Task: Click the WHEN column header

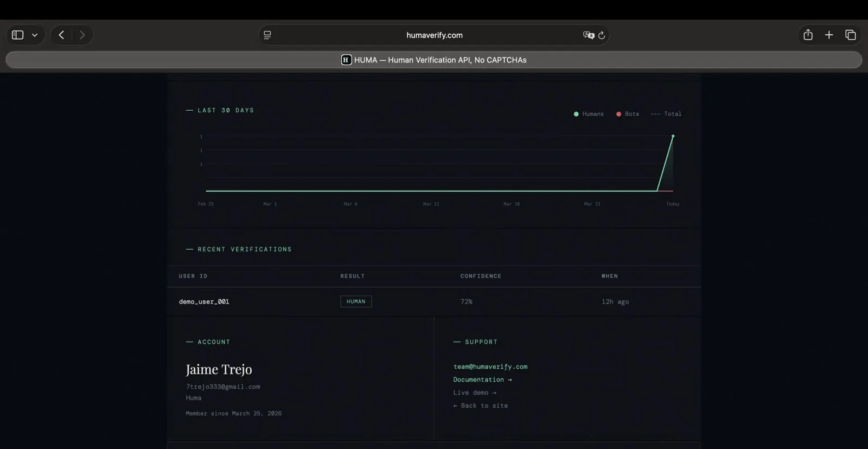Action: (x=610, y=276)
